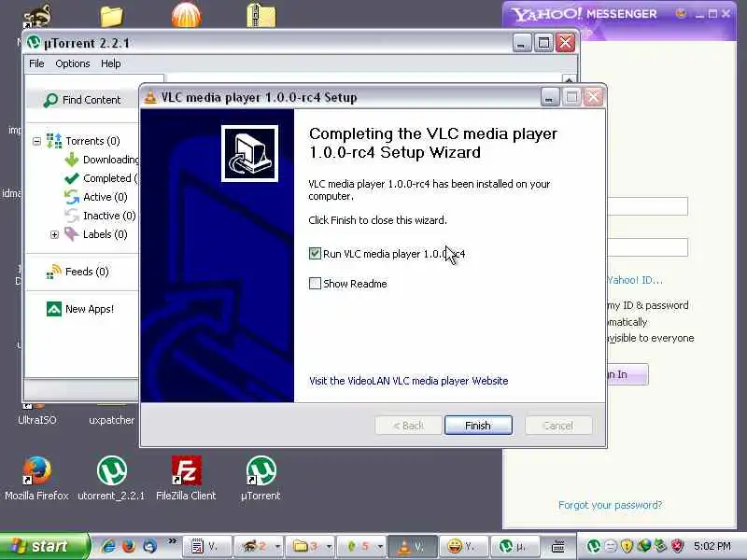Click the folder icon at top of desktop
The width and height of the screenshot is (747, 560).
pyautogui.click(x=111, y=15)
